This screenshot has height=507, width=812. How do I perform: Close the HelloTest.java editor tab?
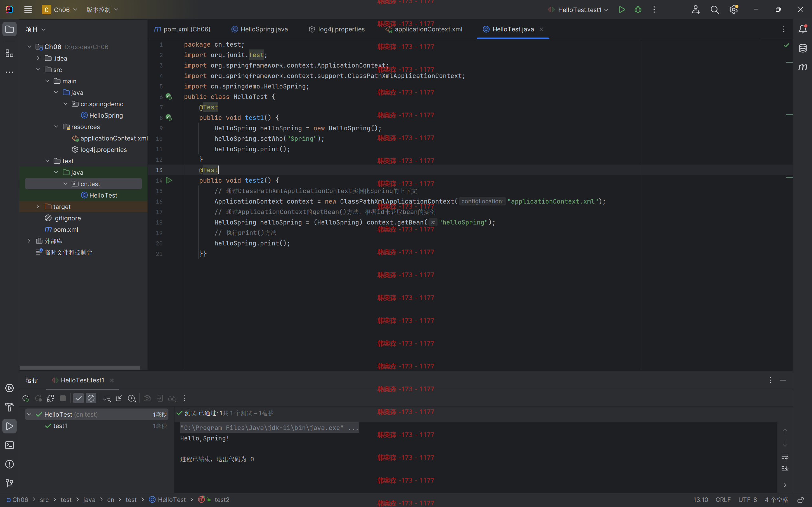click(541, 29)
